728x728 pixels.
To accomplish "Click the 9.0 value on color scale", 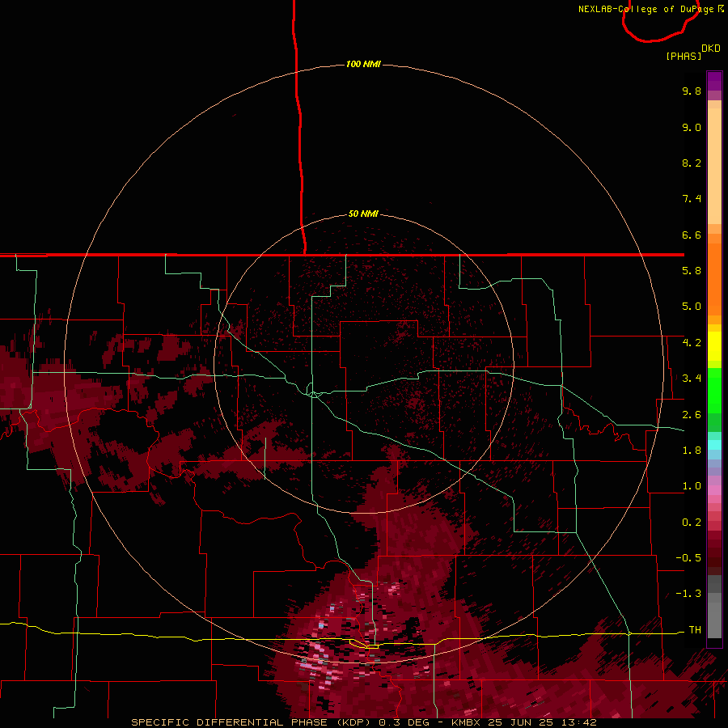I will point(692,127).
